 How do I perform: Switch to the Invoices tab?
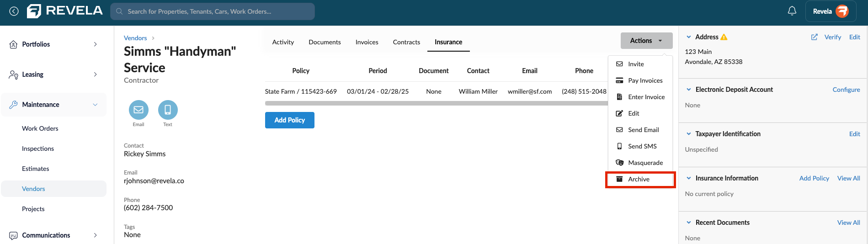[x=367, y=42]
